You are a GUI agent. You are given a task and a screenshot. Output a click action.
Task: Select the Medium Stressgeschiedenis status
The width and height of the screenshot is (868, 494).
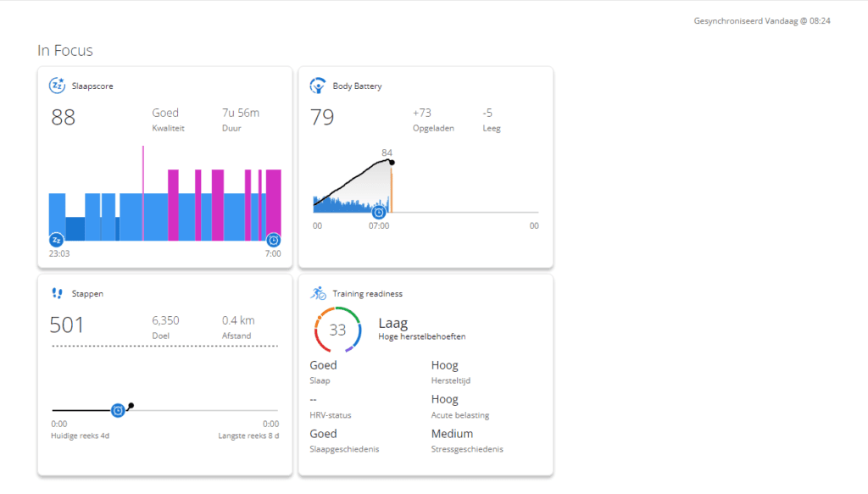tap(452, 433)
